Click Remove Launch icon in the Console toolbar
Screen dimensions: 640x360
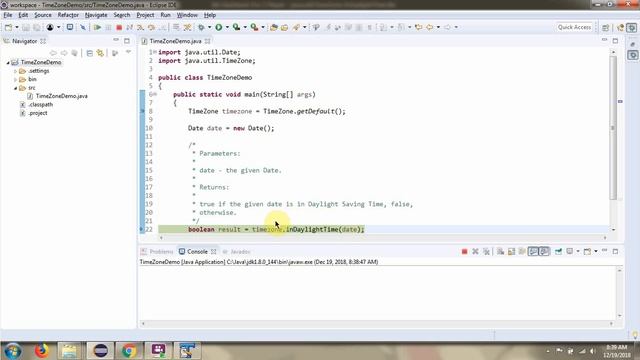[x=475, y=251]
